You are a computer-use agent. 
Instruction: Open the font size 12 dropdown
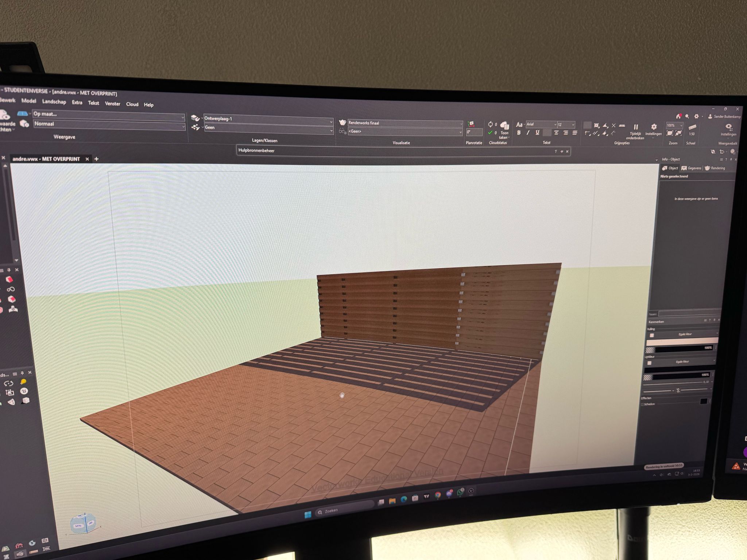(566, 125)
